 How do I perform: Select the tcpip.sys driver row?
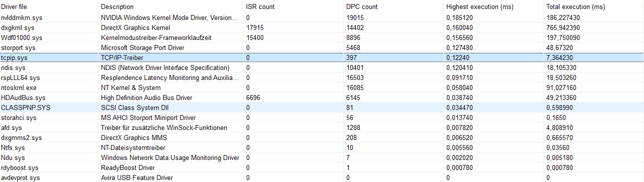(x=322, y=57)
